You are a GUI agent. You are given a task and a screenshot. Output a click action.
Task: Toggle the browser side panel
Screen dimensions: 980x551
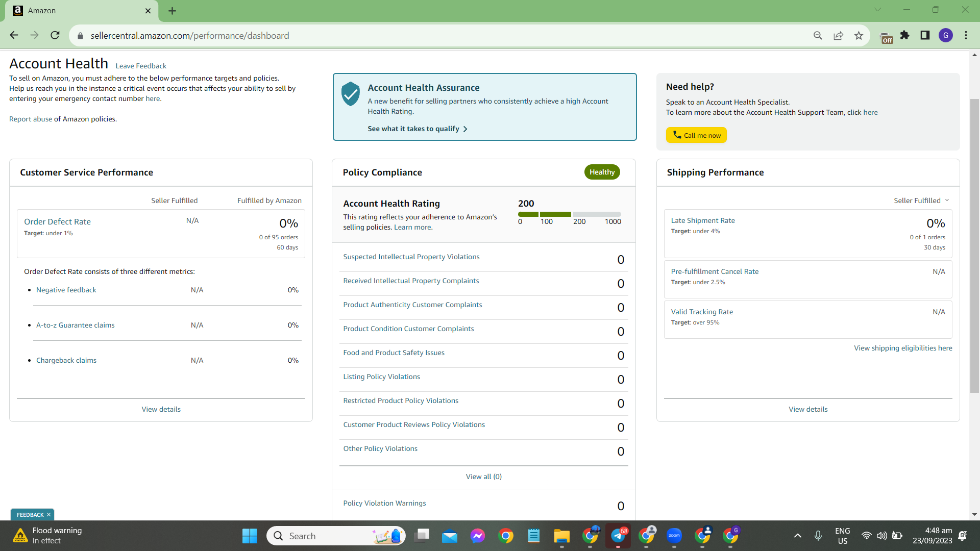point(925,35)
